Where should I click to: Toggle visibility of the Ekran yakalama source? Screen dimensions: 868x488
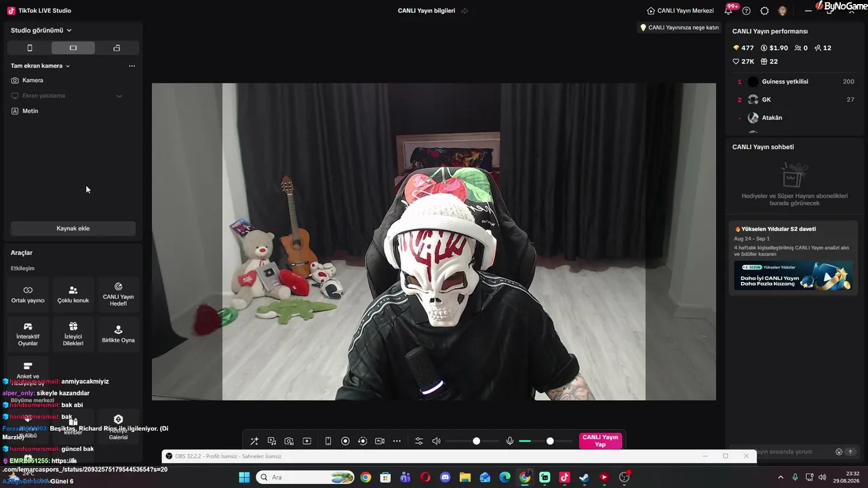tap(119, 96)
